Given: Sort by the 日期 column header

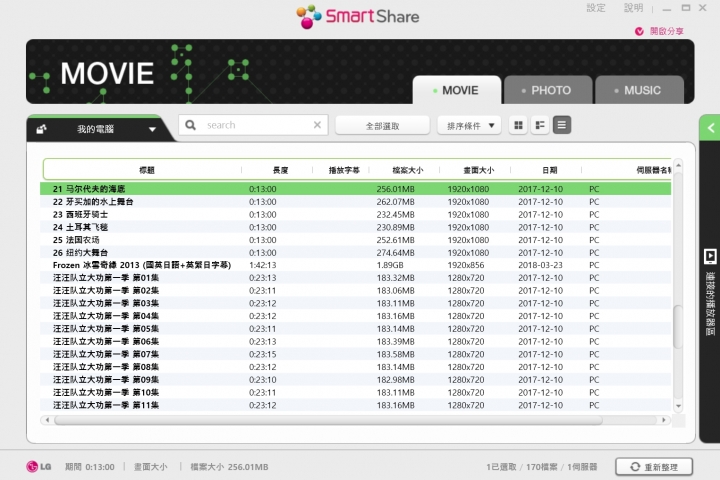Looking at the screenshot, I should tap(549, 170).
